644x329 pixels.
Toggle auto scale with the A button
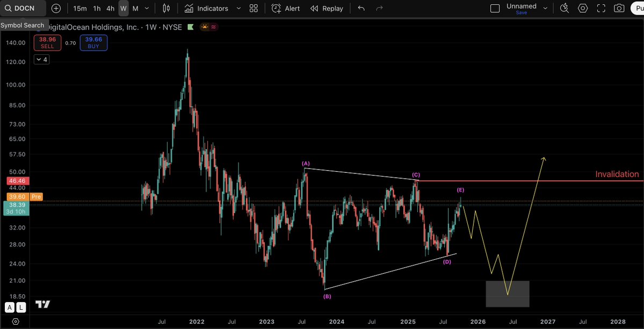(9, 307)
